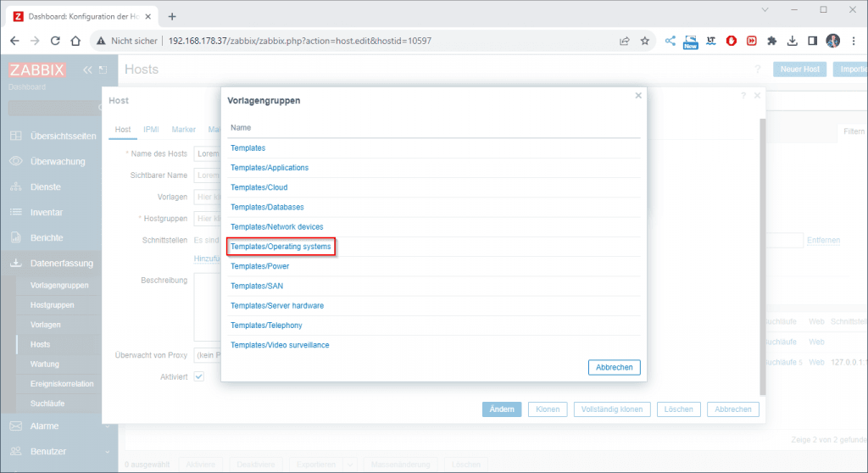Open a new browser tab
Image resolution: width=868 pixels, height=473 pixels.
(172, 16)
